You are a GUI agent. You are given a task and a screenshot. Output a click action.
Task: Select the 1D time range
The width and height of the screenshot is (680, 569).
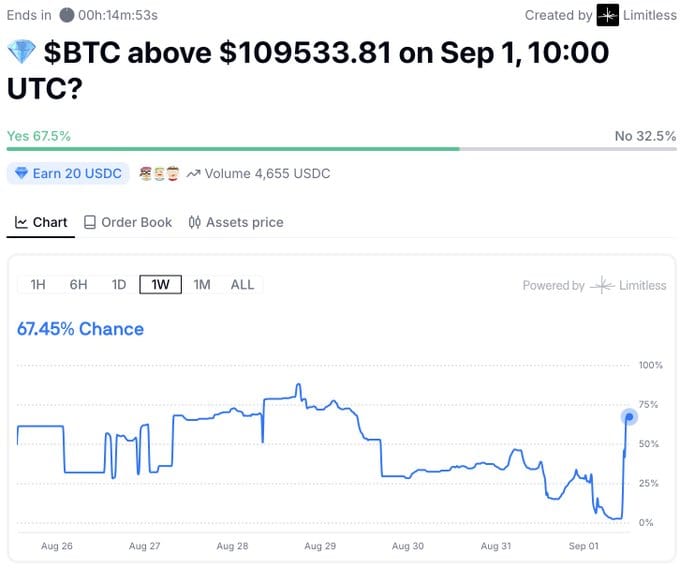pos(119,284)
